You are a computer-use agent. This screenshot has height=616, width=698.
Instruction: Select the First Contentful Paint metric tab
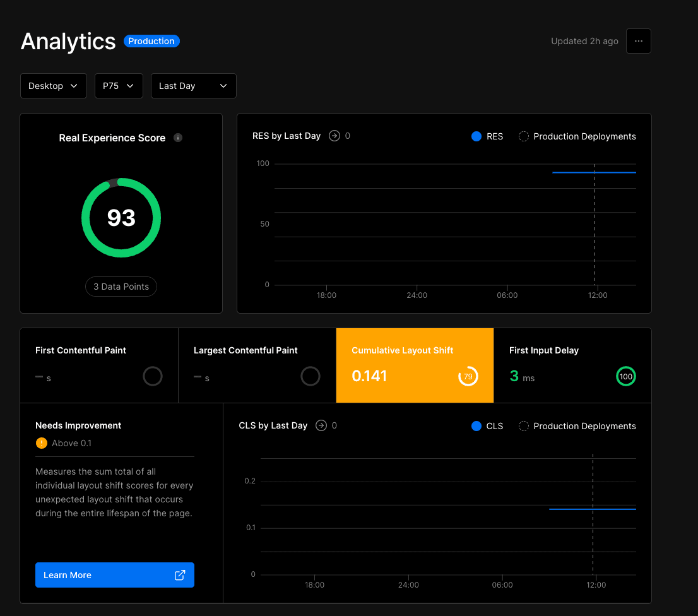tap(99, 365)
